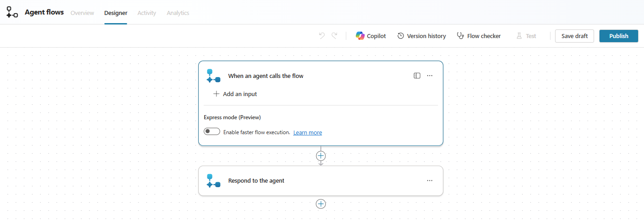
Task: Click the Undo arrow icon
Action: tap(322, 36)
